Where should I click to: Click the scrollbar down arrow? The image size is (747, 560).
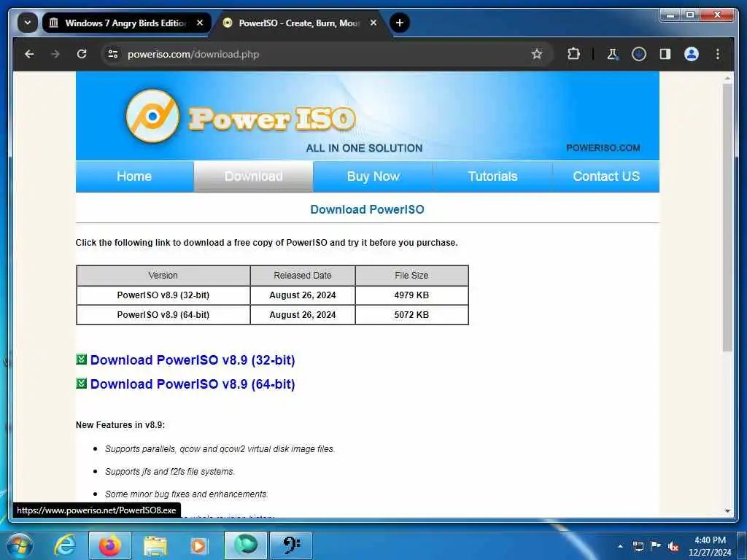click(727, 511)
